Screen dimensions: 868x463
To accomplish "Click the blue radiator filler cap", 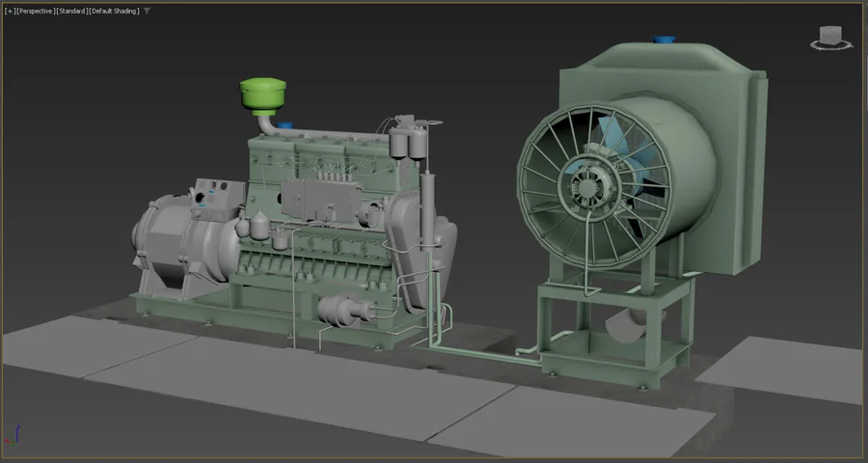I will click(x=664, y=40).
